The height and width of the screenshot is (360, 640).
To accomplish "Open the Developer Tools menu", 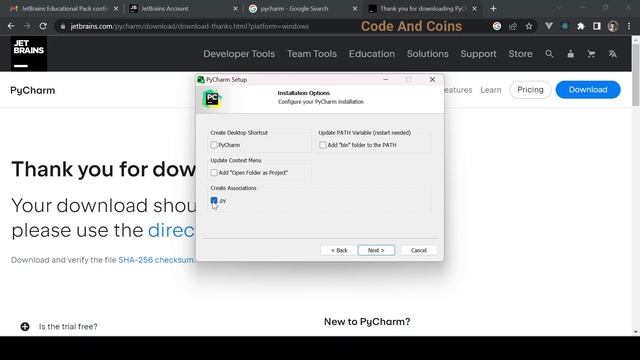I will [239, 54].
